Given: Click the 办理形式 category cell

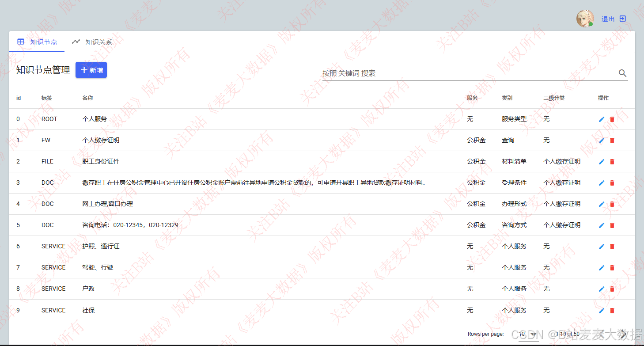Looking at the screenshot, I should (x=514, y=204).
